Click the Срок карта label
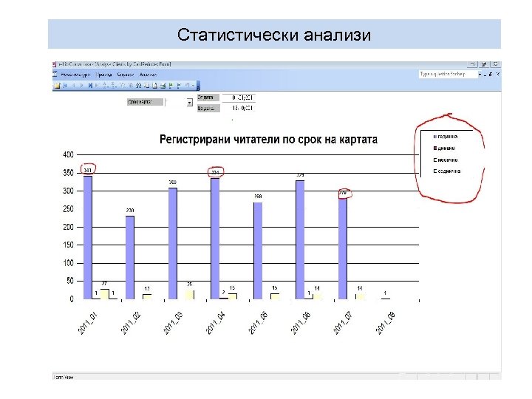 coord(145,102)
